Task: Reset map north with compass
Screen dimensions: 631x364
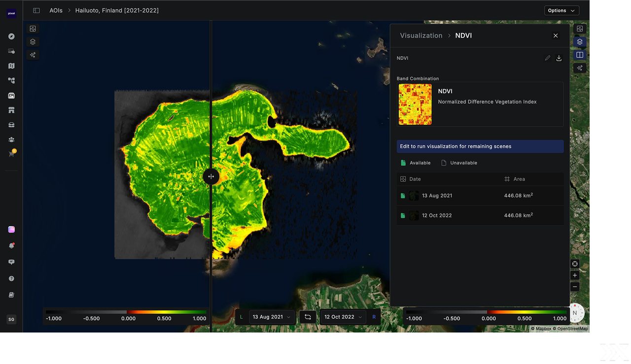Action: tap(575, 313)
